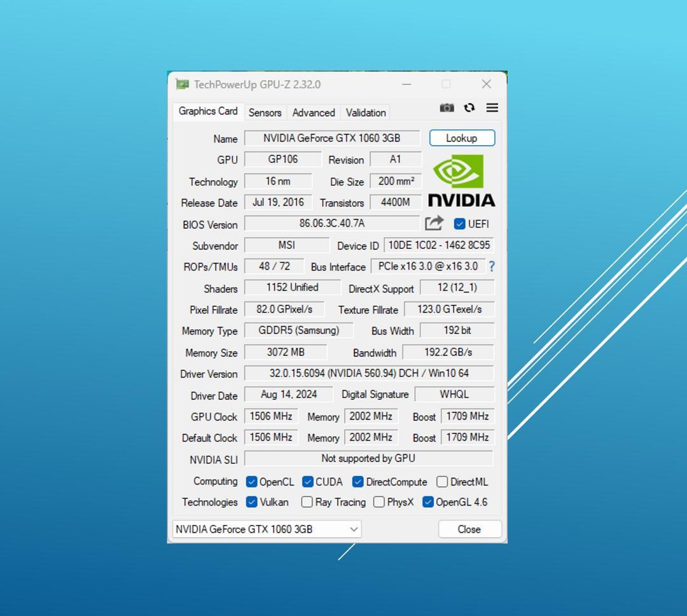Click the Close button at bottom

[469, 529]
